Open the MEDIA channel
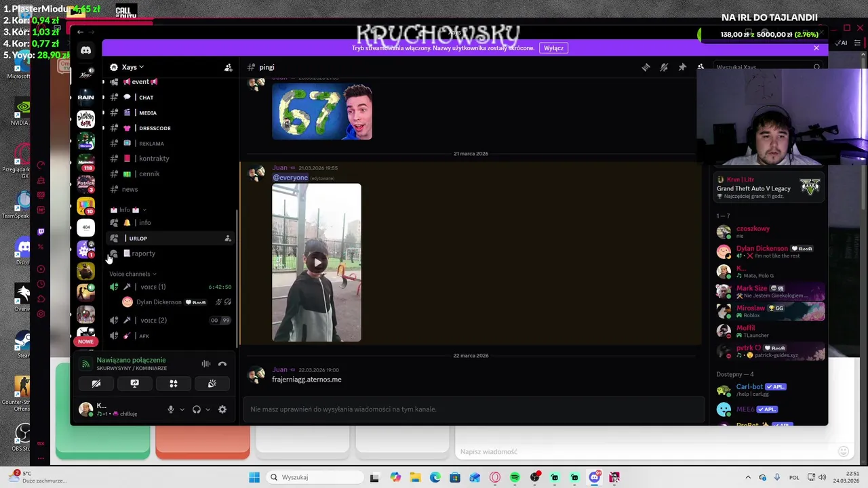Image resolution: width=868 pixels, height=488 pixels. click(x=170, y=113)
